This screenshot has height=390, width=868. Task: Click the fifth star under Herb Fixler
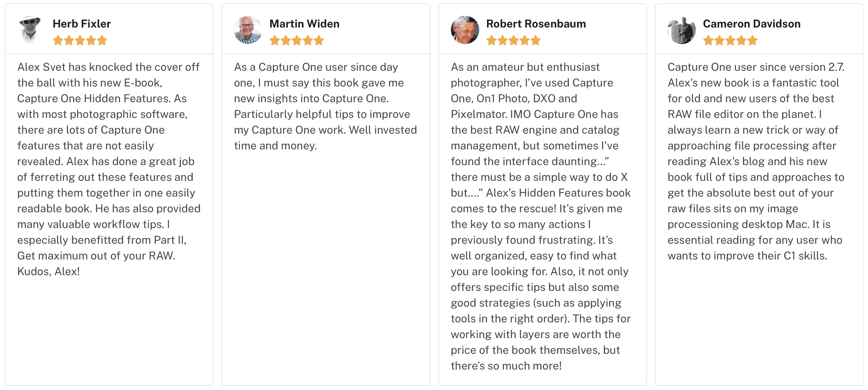coord(102,40)
